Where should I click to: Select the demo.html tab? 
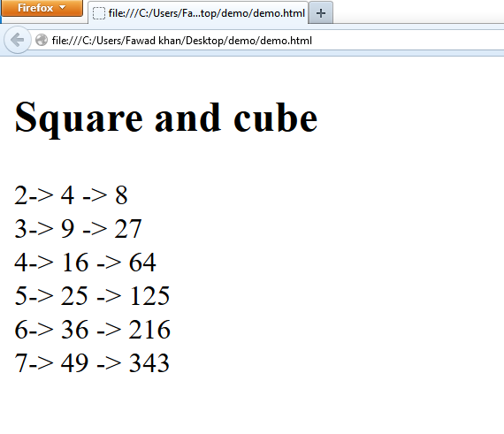coord(198,13)
